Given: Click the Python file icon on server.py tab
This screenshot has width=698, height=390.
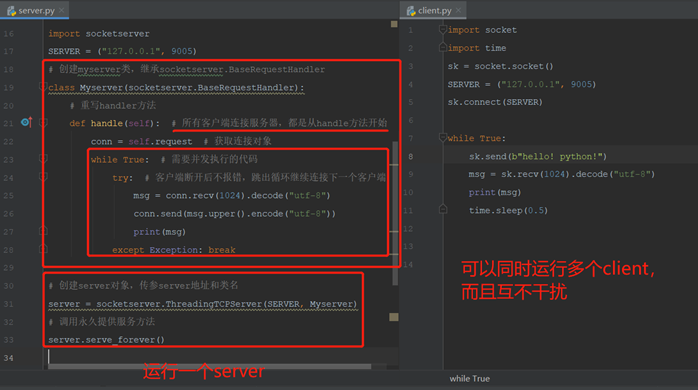Looking at the screenshot, I should 11,11.
